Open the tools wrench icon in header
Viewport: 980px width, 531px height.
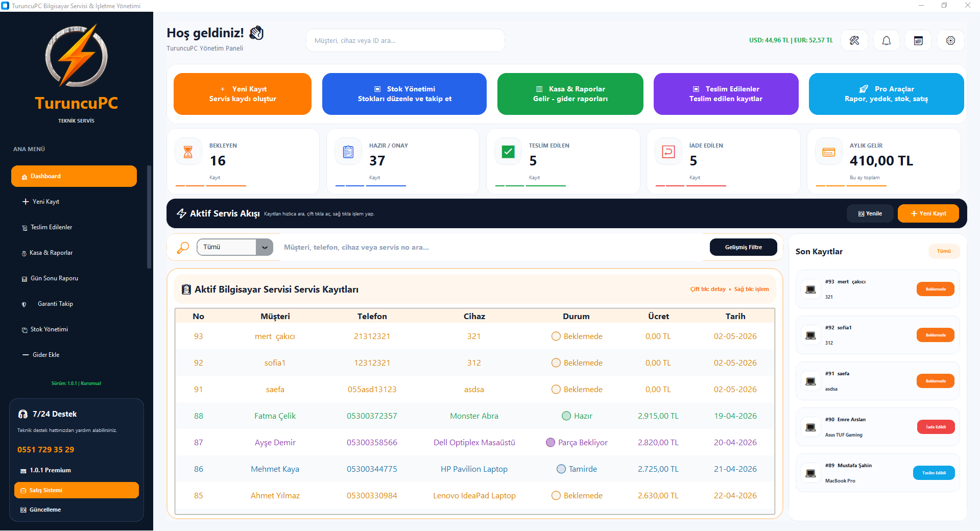tap(854, 40)
